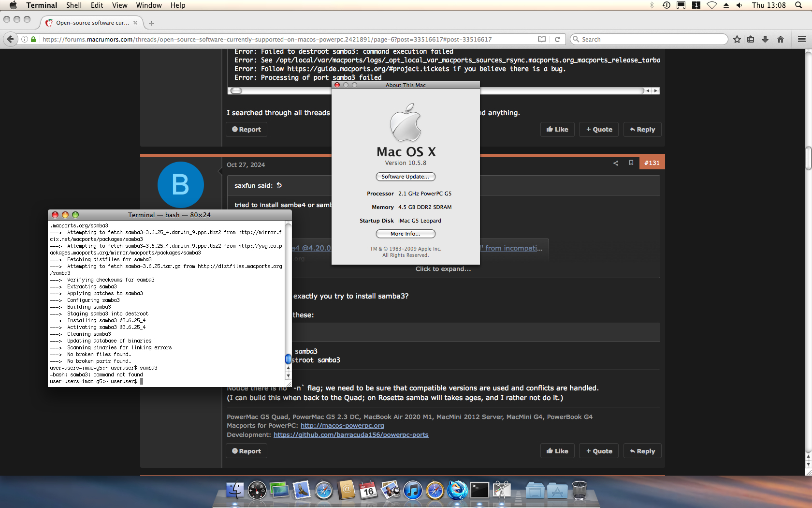Open the Grab scissors app in the Dock
The height and width of the screenshot is (508, 812).
tap(502, 491)
